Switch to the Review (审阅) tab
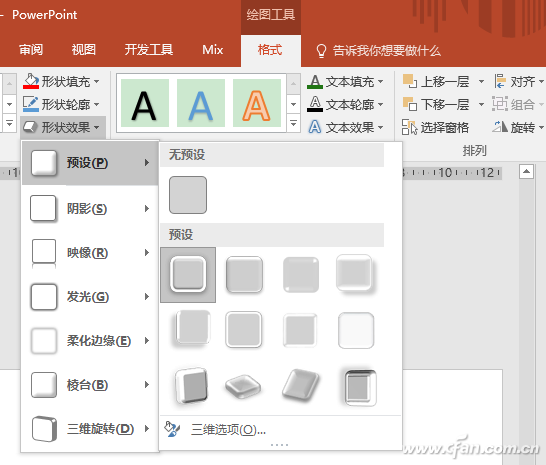This screenshot has width=546, height=465. (31, 50)
